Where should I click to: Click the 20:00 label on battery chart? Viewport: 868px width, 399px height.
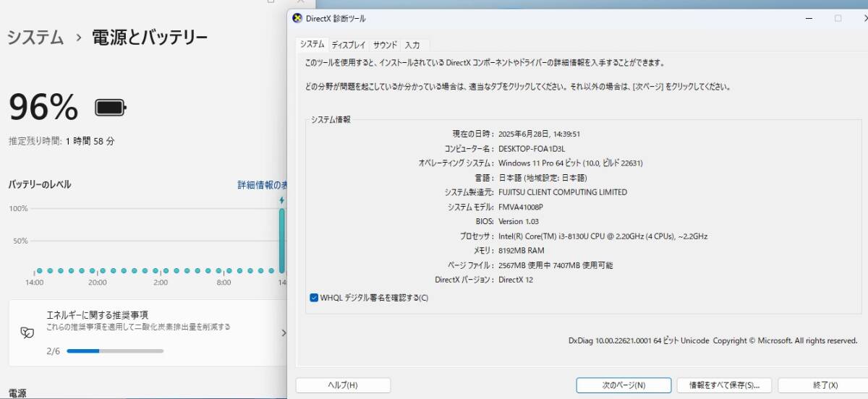(97, 283)
